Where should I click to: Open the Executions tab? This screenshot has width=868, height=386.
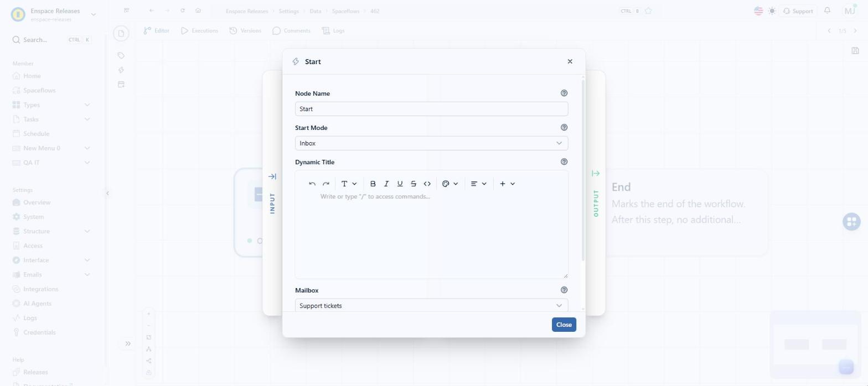click(x=199, y=31)
